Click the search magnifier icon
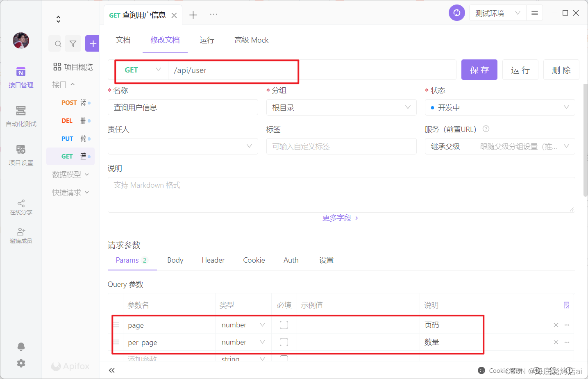Viewport: 588px width, 379px height. click(58, 44)
